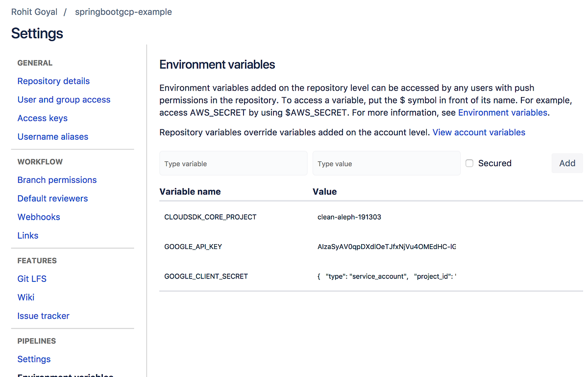Image resolution: width=588 pixels, height=377 pixels.
Task: Open the Environment variables documentation link
Action: click(503, 112)
